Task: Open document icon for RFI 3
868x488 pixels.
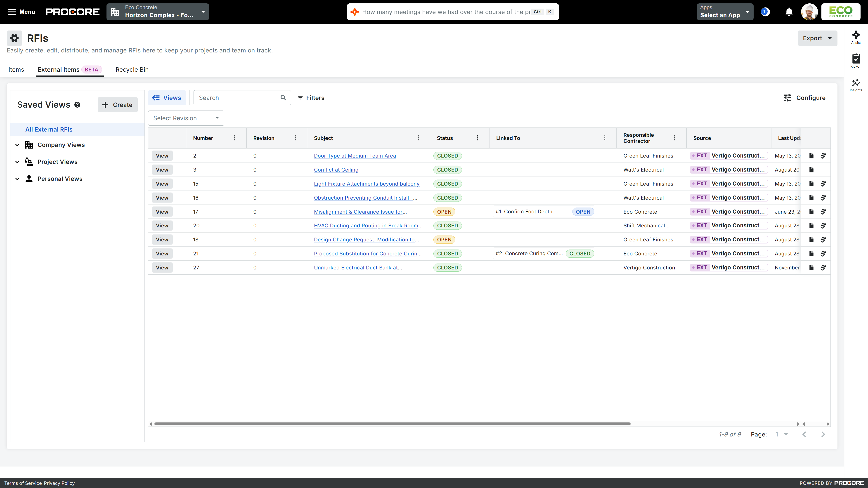Action: point(811,170)
